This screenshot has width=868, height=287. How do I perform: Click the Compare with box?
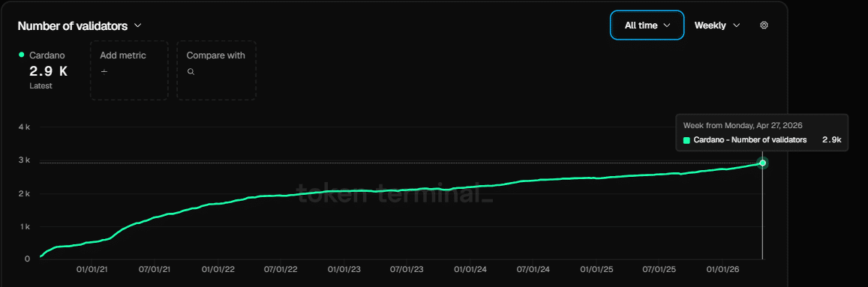tap(217, 70)
